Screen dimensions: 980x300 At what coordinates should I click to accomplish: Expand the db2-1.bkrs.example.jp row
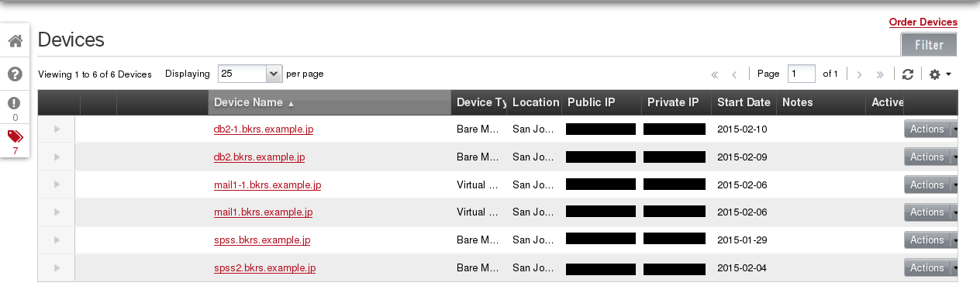57,129
